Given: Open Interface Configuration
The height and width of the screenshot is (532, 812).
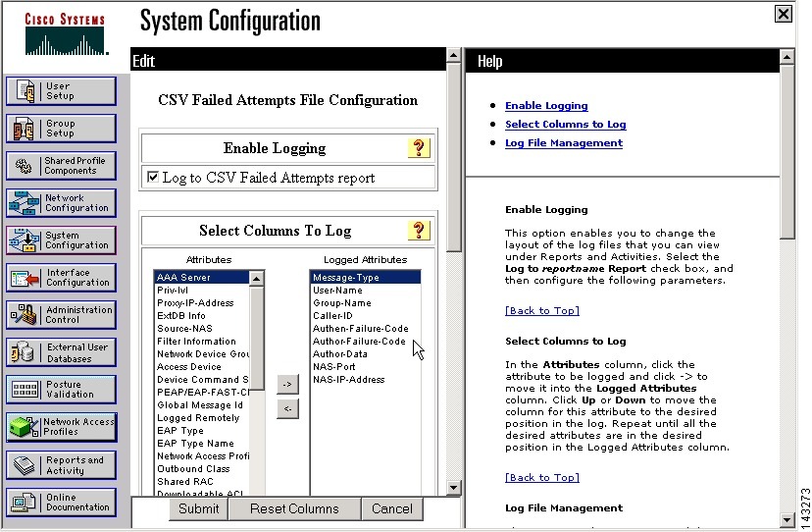Looking at the screenshot, I should tap(61, 278).
